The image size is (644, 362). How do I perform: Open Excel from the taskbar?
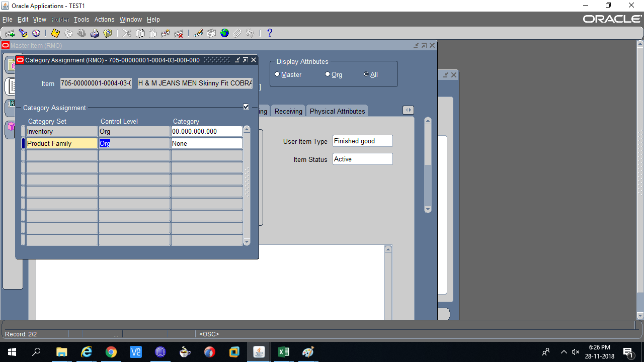tap(283, 351)
